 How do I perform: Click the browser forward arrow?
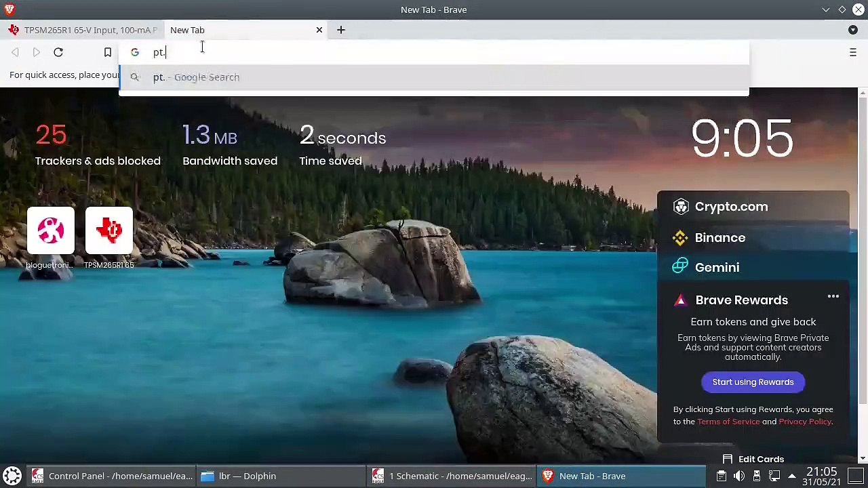37,52
